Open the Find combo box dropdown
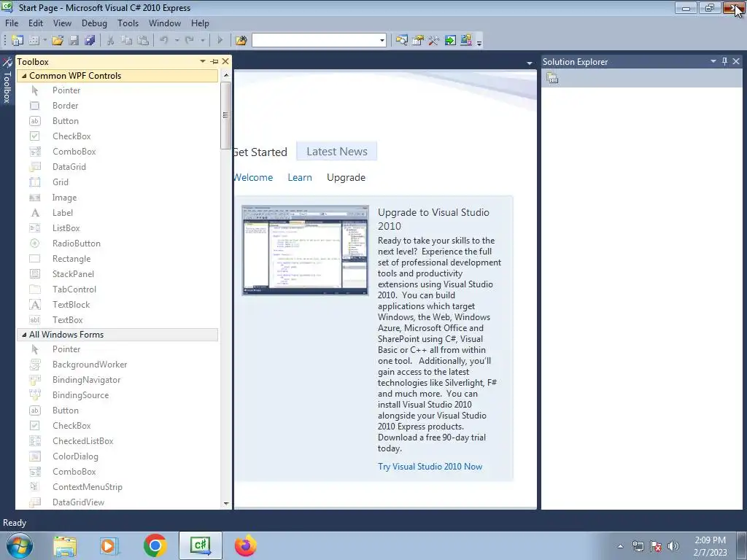The width and height of the screenshot is (747, 560). (x=382, y=41)
